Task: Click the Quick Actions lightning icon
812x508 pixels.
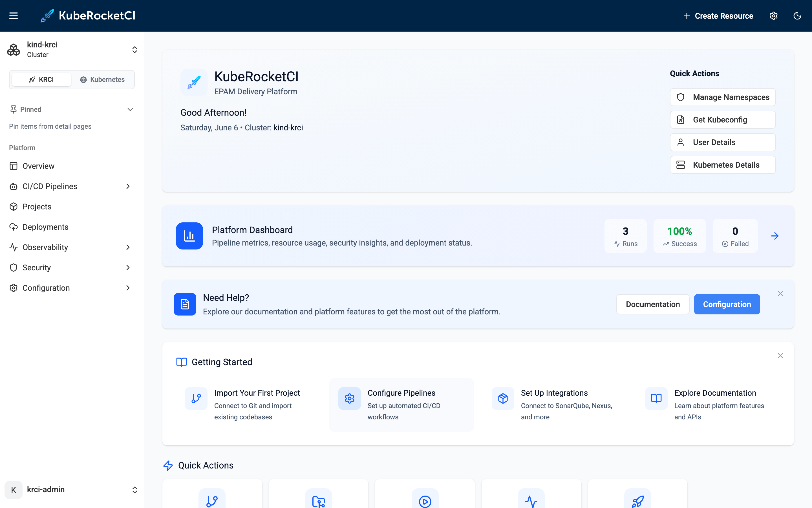Action: [x=168, y=465]
